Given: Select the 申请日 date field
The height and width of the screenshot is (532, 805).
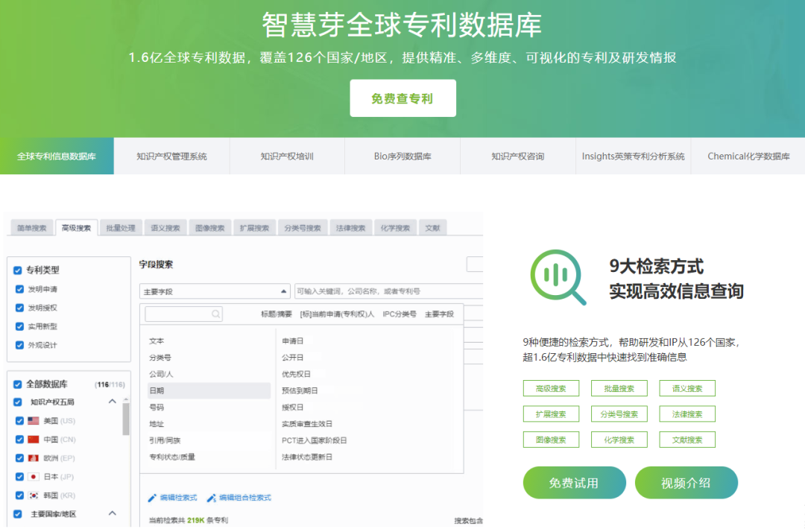Looking at the screenshot, I should [293, 341].
